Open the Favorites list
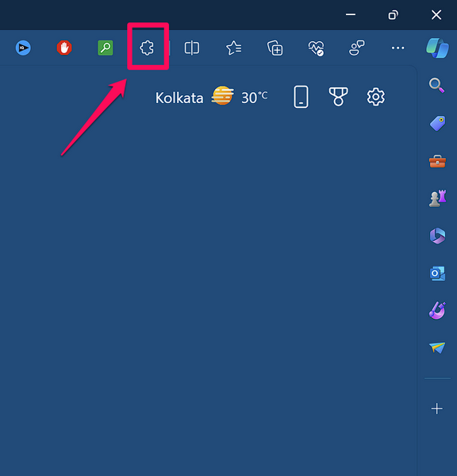The height and width of the screenshot is (476, 457). (x=234, y=48)
